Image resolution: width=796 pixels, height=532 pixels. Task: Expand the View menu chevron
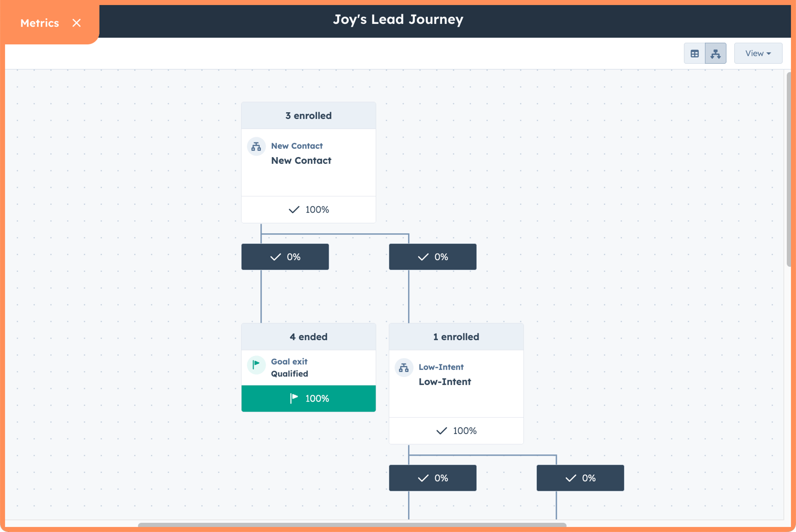(769, 53)
